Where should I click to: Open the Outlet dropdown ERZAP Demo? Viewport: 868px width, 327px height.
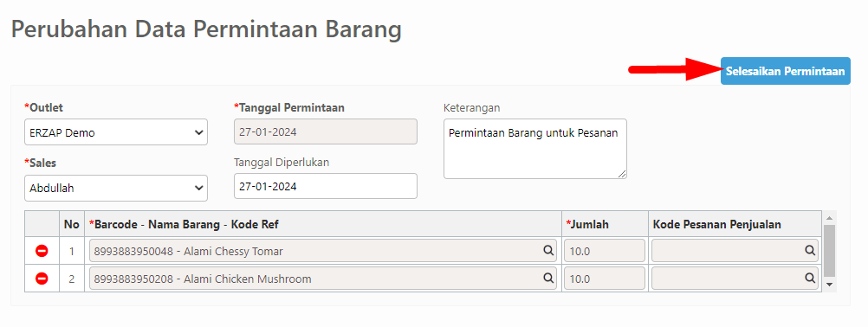pos(116,132)
